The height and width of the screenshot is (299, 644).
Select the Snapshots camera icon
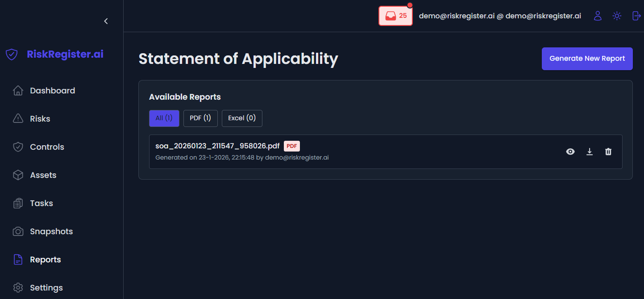pyautogui.click(x=18, y=231)
